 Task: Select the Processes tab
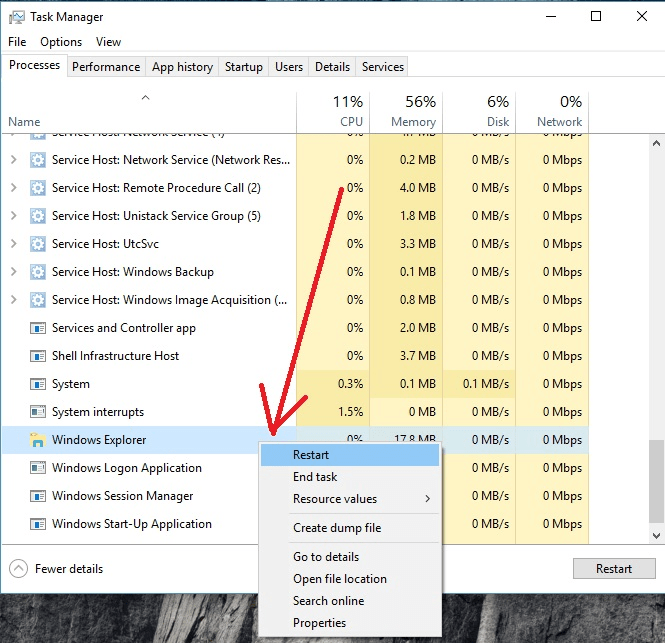coord(34,65)
